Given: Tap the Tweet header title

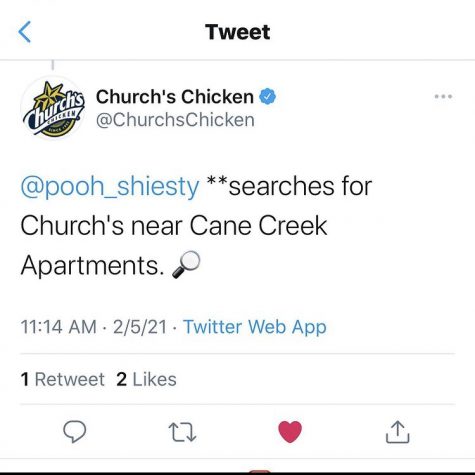Looking at the screenshot, I should 237,32.
